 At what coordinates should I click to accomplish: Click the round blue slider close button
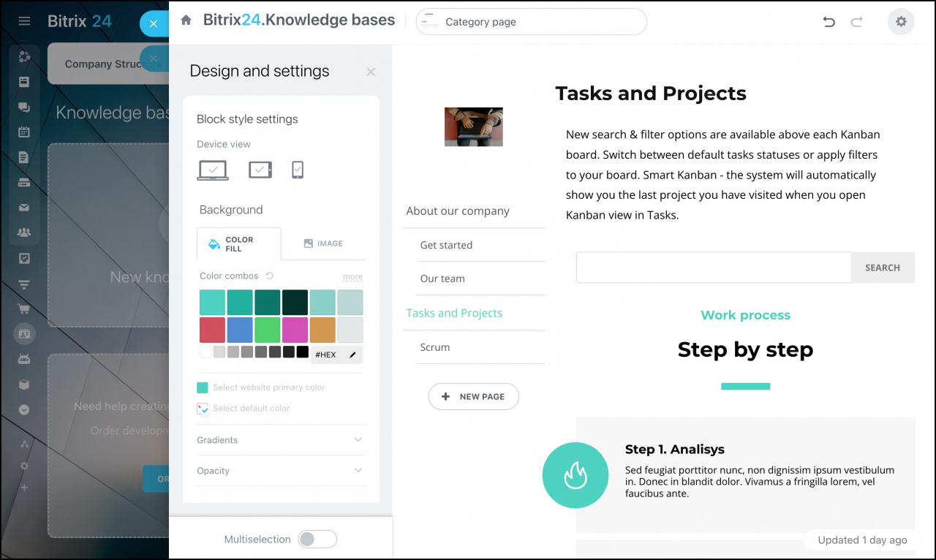[154, 23]
